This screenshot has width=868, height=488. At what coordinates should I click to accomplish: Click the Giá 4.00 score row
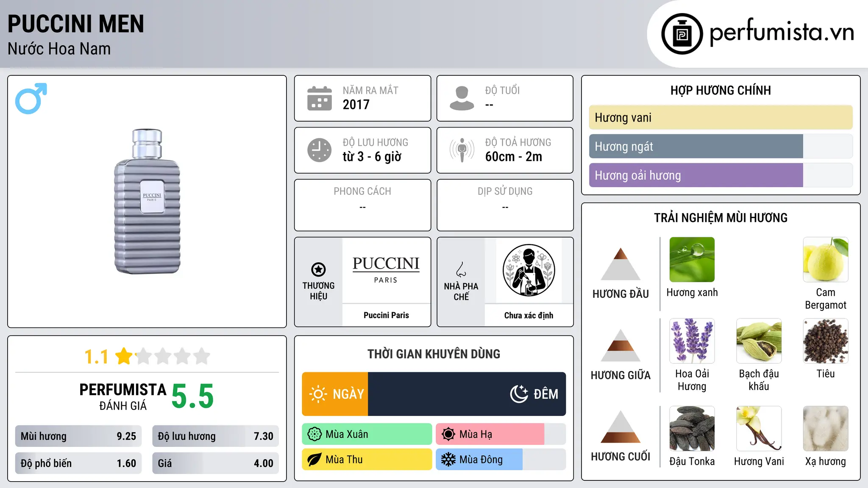click(x=216, y=463)
